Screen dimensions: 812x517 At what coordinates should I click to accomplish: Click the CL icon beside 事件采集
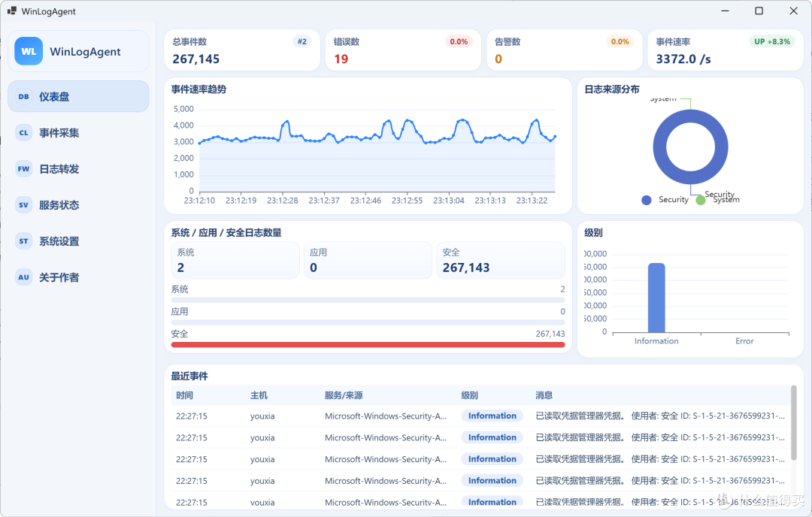[x=24, y=132]
